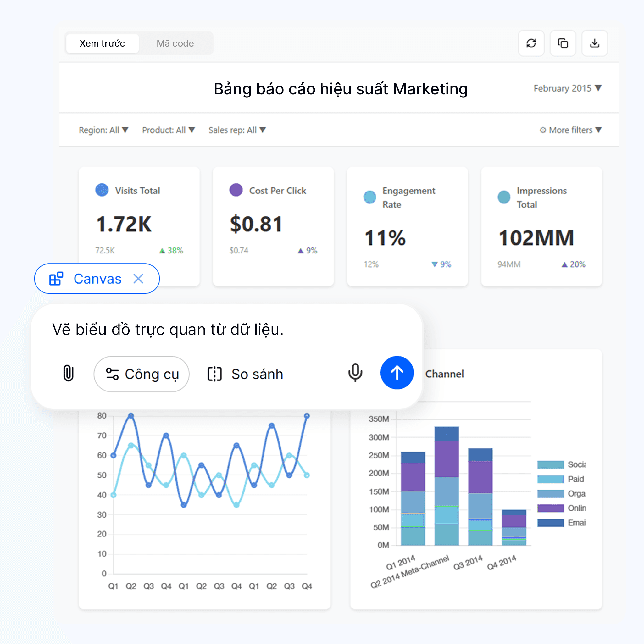Open the Công cụ tools button
The image size is (644, 644).
[141, 374]
